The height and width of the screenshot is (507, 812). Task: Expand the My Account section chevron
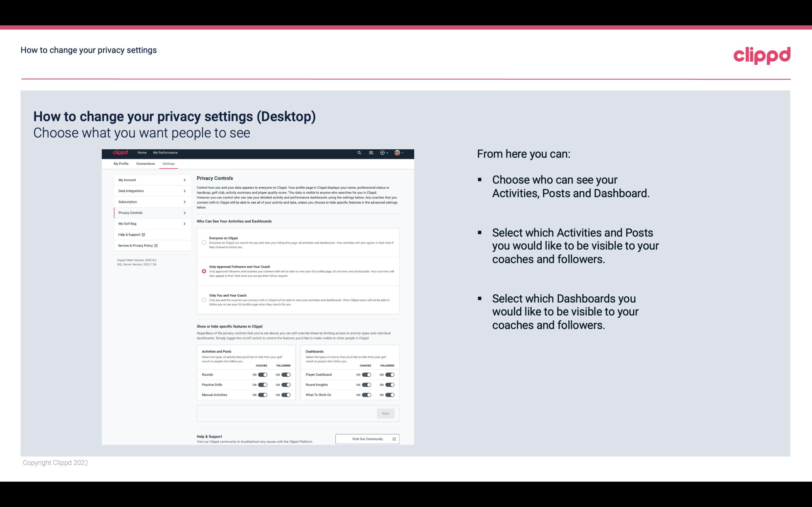point(184,180)
